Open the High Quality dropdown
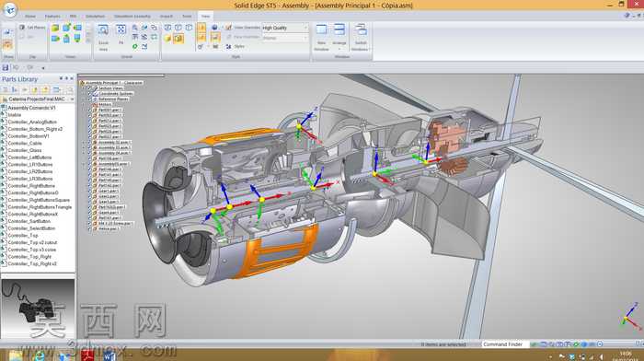 click(x=305, y=28)
